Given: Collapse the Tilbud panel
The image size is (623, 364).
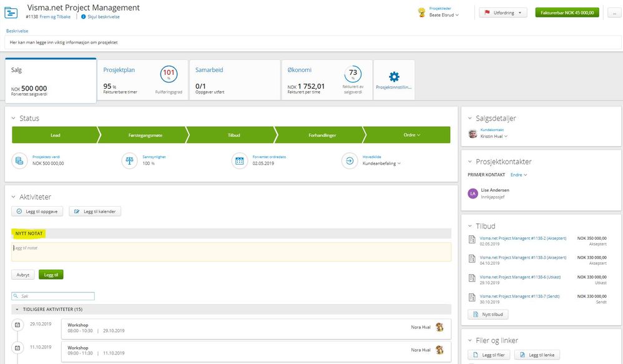Looking at the screenshot, I should (x=469, y=226).
